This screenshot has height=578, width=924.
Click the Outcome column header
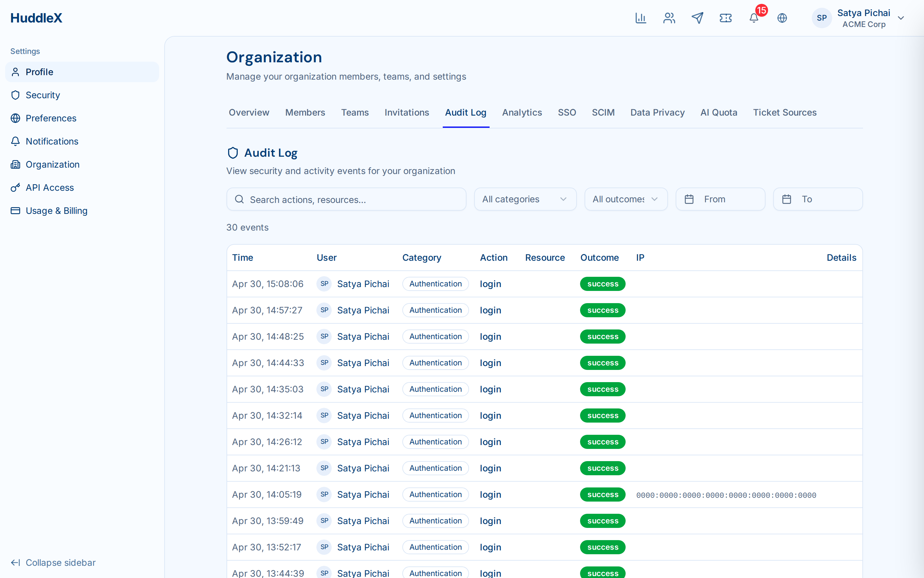[599, 258]
